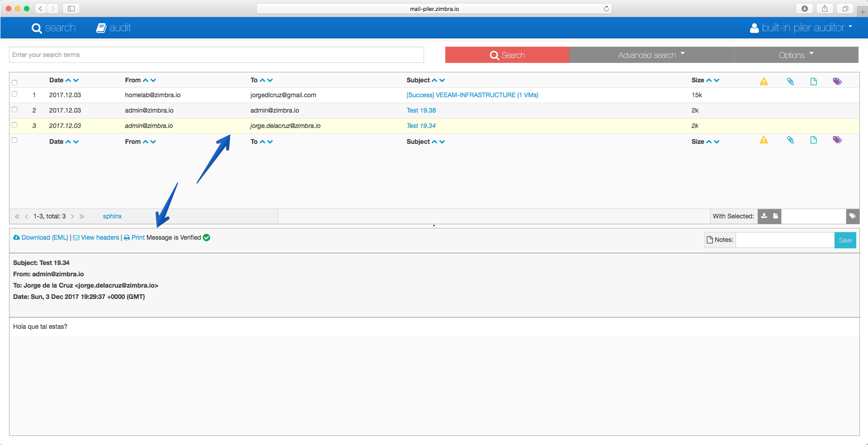This screenshot has width=868, height=445.
Task: Select recipient jorge.delacruz@zimbra.io in row 3
Action: point(285,126)
